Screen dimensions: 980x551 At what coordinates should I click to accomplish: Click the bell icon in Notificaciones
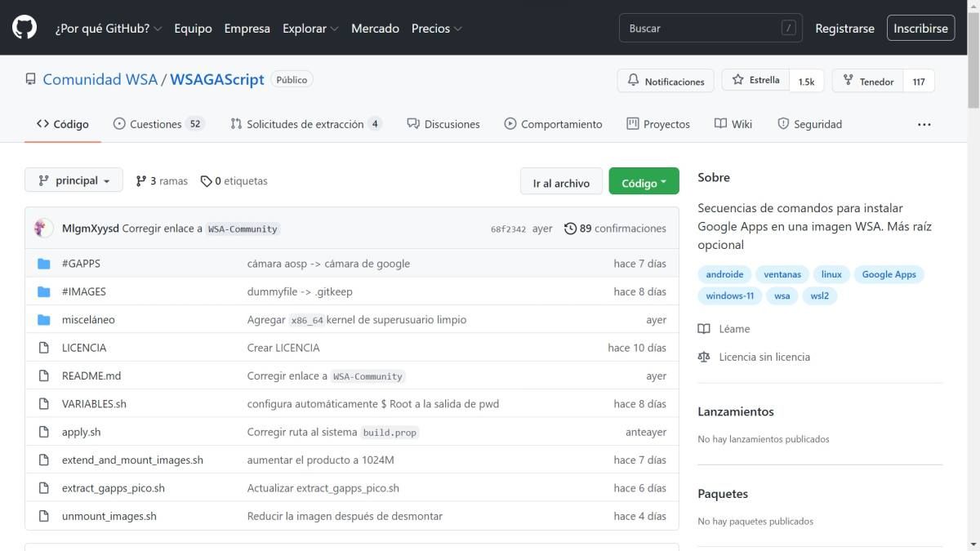pos(634,81)
